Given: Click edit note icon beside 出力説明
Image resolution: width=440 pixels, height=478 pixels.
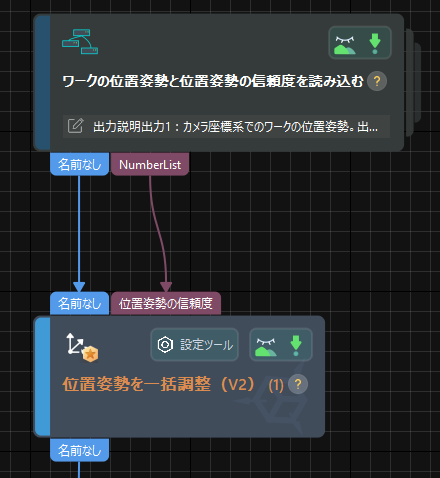Looking at the screenshot, I should (75, 126).
